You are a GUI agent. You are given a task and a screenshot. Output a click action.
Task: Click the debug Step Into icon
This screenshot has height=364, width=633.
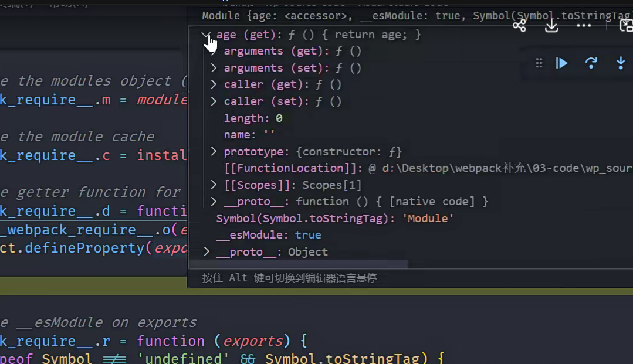[x=621, y=63]
